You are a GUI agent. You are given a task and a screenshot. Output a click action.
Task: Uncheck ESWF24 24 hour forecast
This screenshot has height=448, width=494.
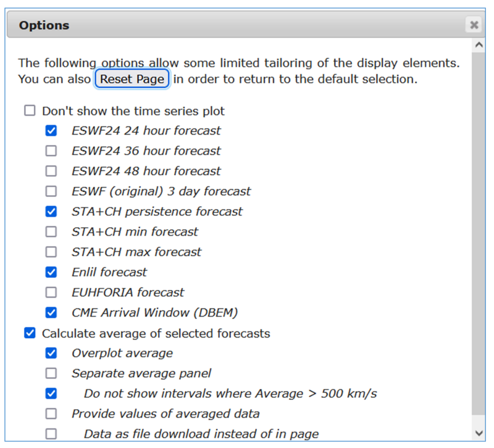tap(51, 131)
